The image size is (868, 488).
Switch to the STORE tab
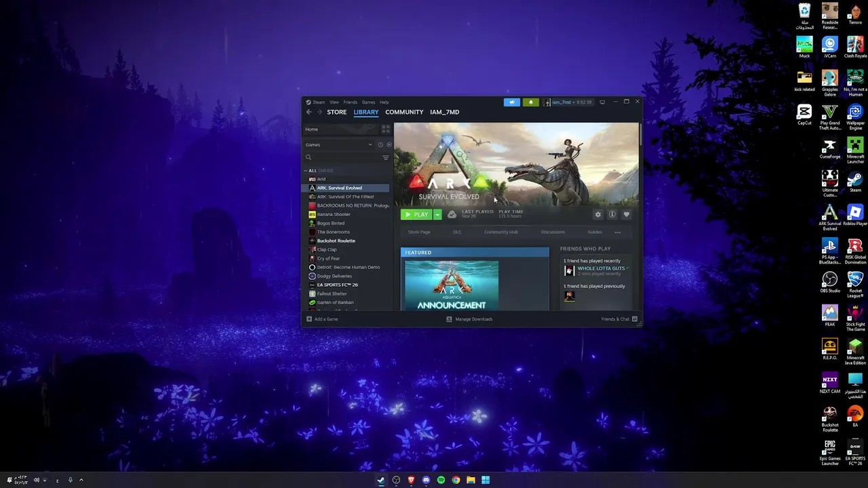click(336, 112)
